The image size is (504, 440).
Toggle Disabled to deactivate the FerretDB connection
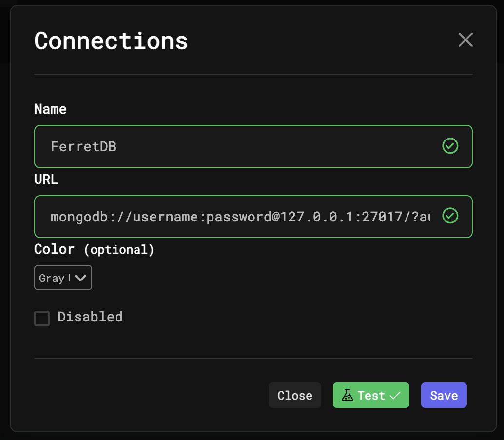coord(42,318)
